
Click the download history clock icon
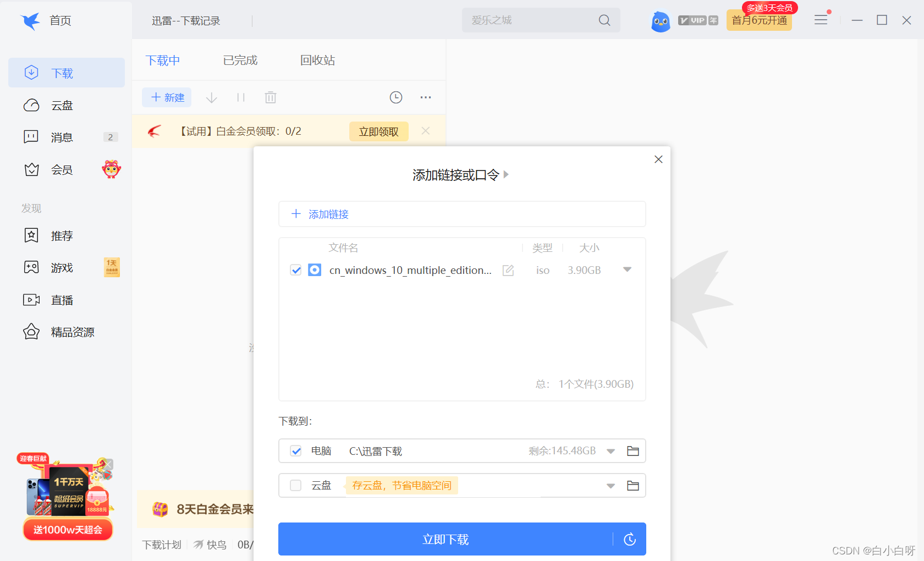395,97
